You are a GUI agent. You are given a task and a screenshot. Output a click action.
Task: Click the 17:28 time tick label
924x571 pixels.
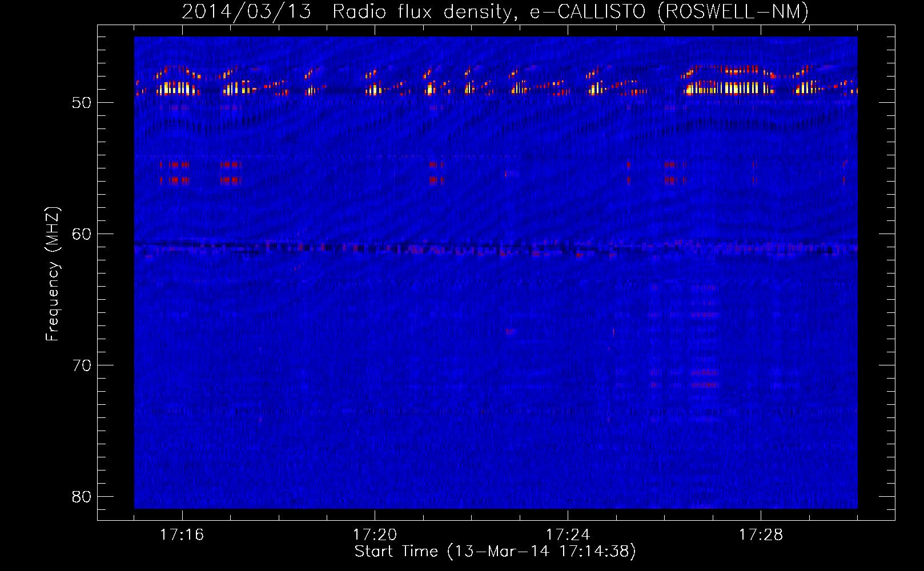pos(761,535)
